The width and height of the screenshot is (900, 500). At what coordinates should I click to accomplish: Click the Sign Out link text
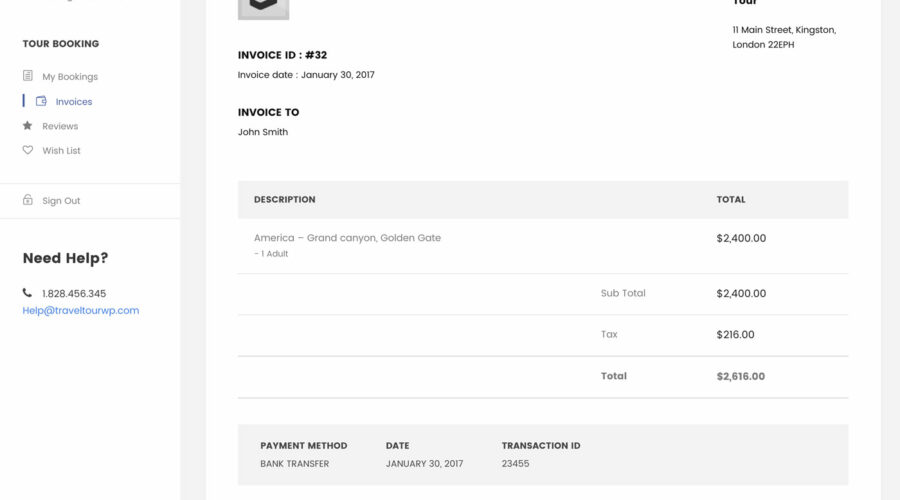click(x=61, y=201)
